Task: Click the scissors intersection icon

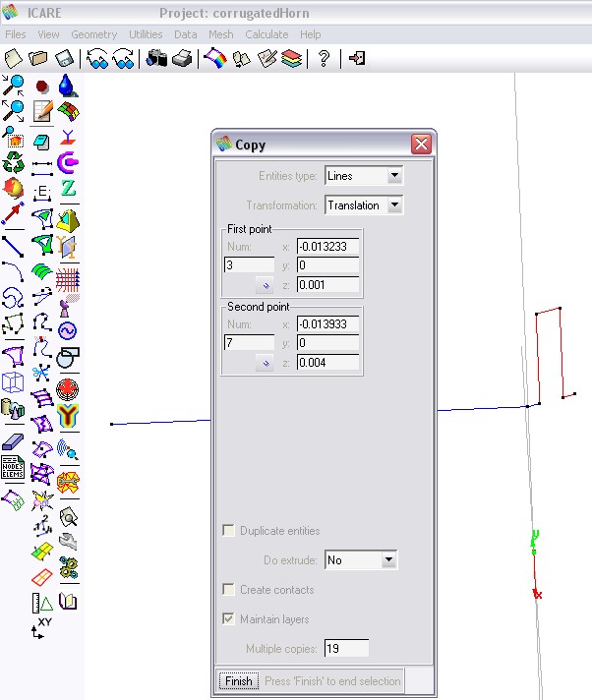Action: (41, 373)
